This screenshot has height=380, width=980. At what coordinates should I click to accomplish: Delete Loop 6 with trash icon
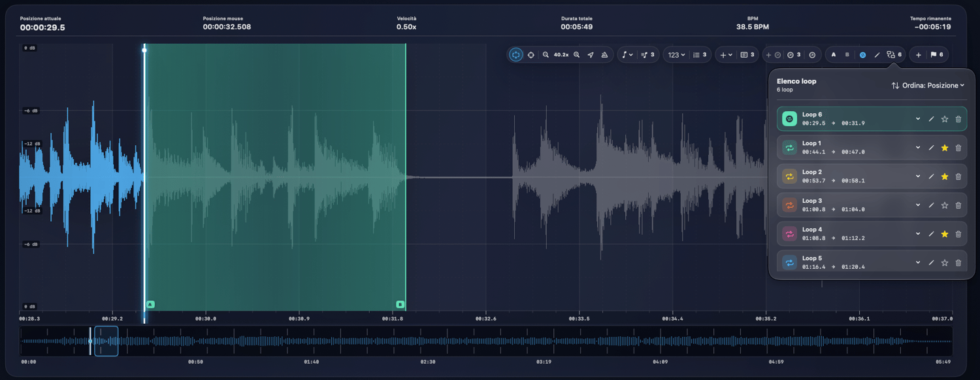pyautogui.click(x=958, y=119)
